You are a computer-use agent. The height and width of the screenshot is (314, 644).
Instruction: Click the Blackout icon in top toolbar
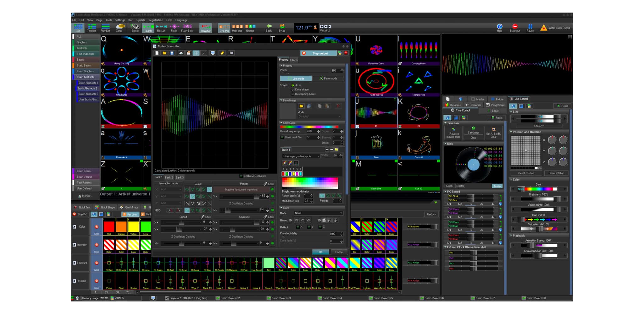[514, 28]
